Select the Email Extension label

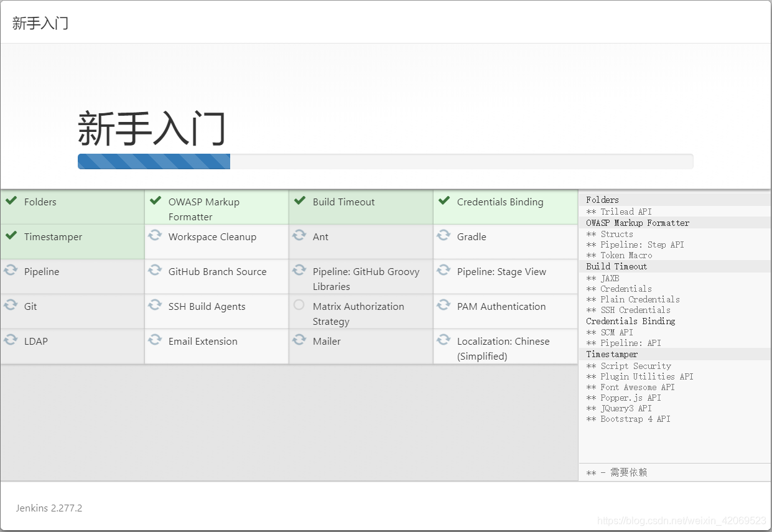pyautogui.click(x=203, y=342)
